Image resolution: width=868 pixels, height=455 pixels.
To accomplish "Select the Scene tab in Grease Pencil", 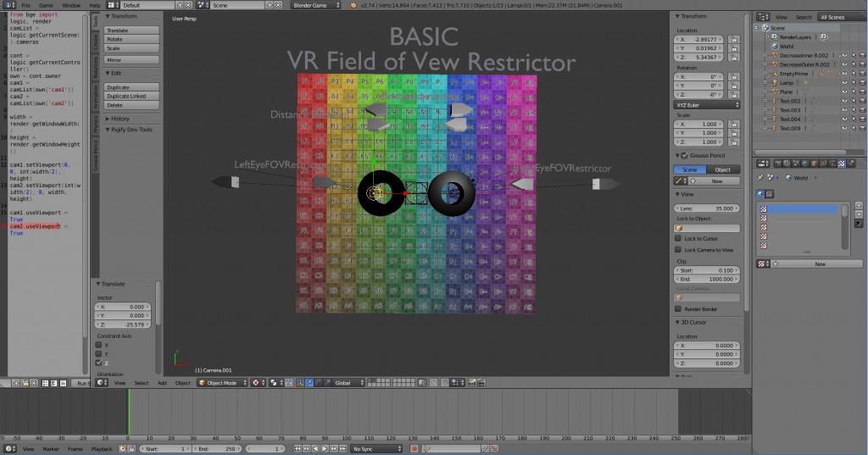I will (690, 169).
